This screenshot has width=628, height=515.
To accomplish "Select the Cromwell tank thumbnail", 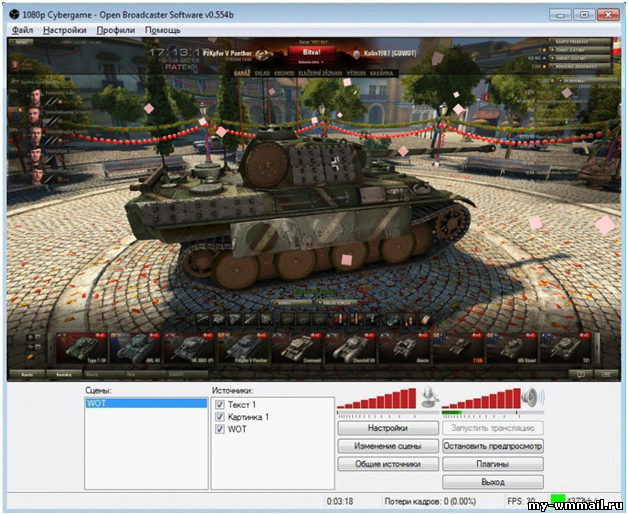I will (x=296, y=348).
